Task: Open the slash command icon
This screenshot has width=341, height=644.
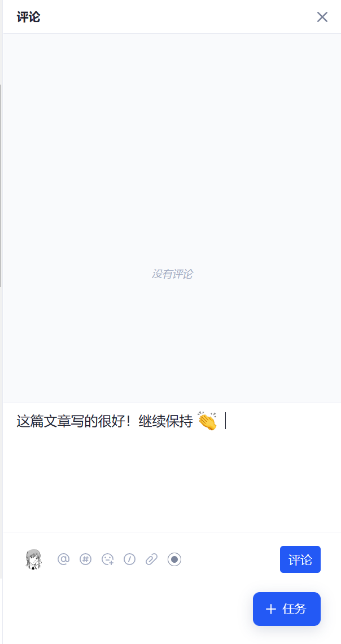Action: click(130, 559)
